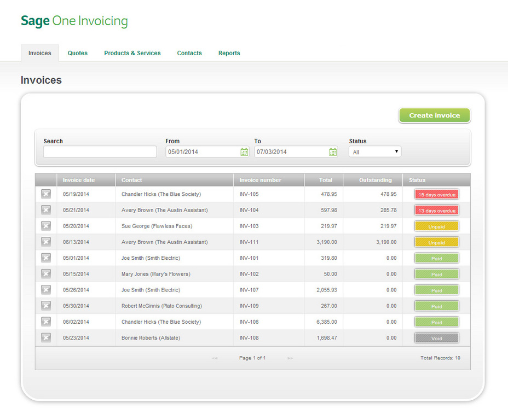Open the Products & Services tab

click(132, 53)
